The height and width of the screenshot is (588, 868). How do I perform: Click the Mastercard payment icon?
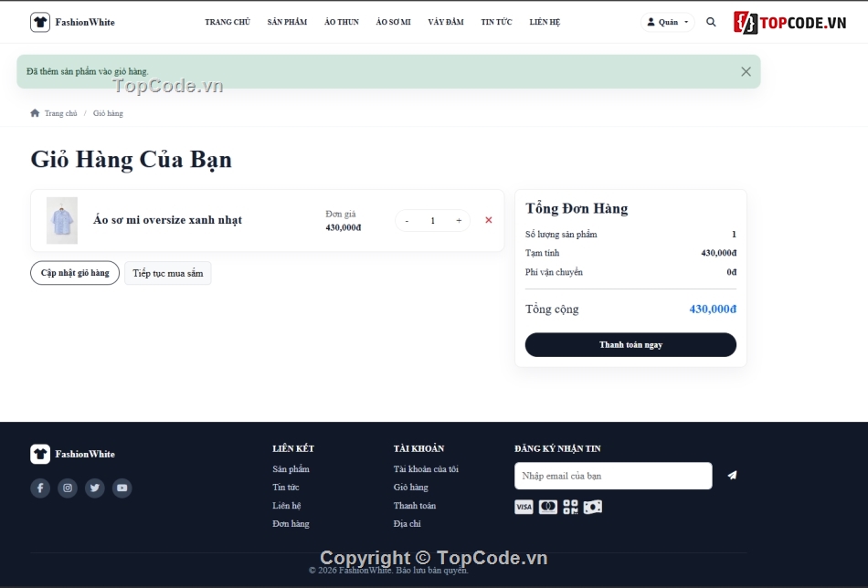548,507
